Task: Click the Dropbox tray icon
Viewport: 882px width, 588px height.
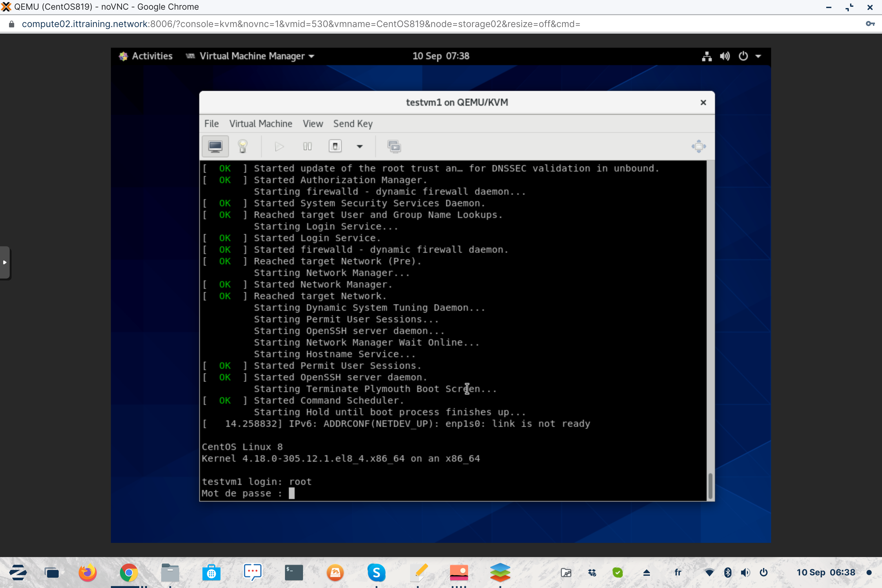Action: point(592,573)
